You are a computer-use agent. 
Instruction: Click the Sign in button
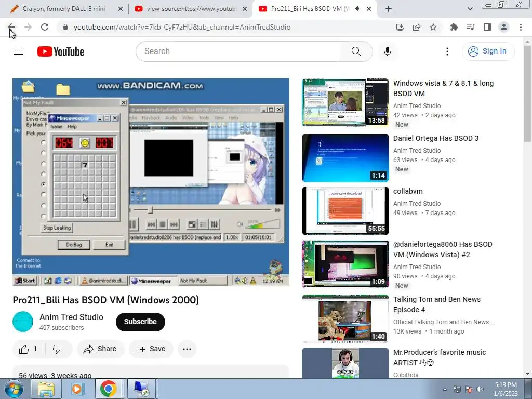pyautogui.click(x=488, y=51)
